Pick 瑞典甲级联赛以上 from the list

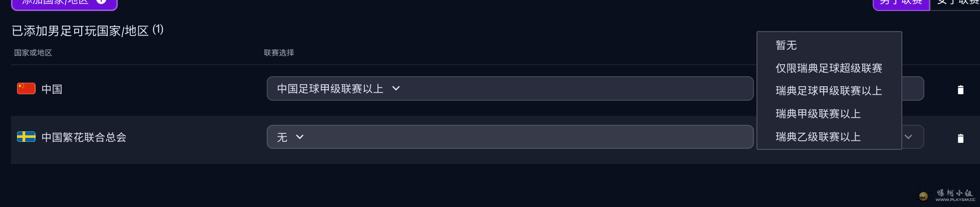tap(818, 114)
